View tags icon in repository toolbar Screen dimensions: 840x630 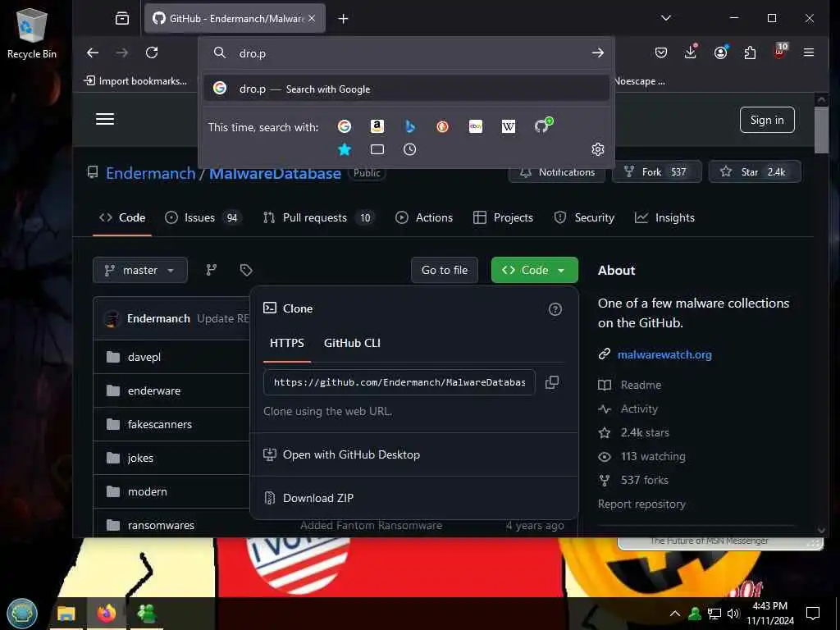(246, 270)
